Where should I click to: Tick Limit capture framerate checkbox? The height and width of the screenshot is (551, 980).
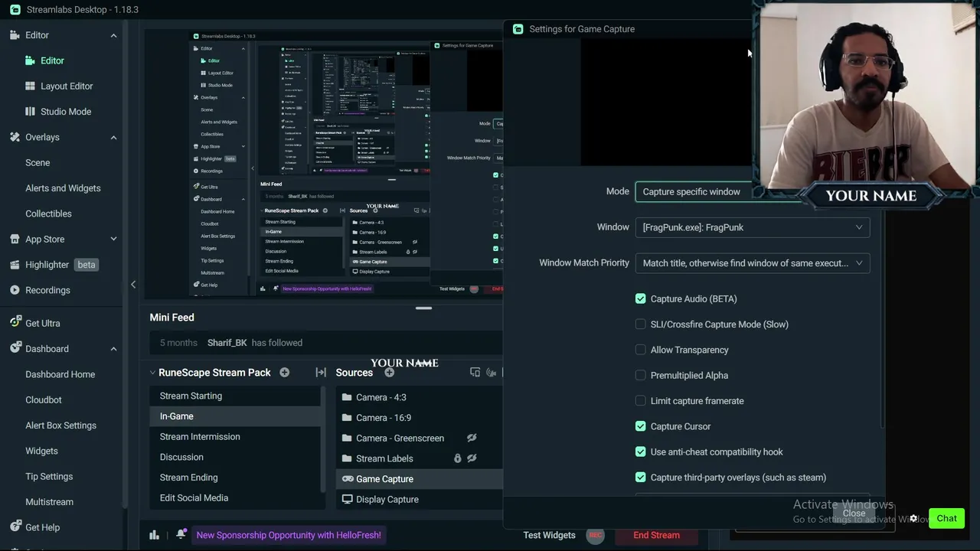[641, 401]
